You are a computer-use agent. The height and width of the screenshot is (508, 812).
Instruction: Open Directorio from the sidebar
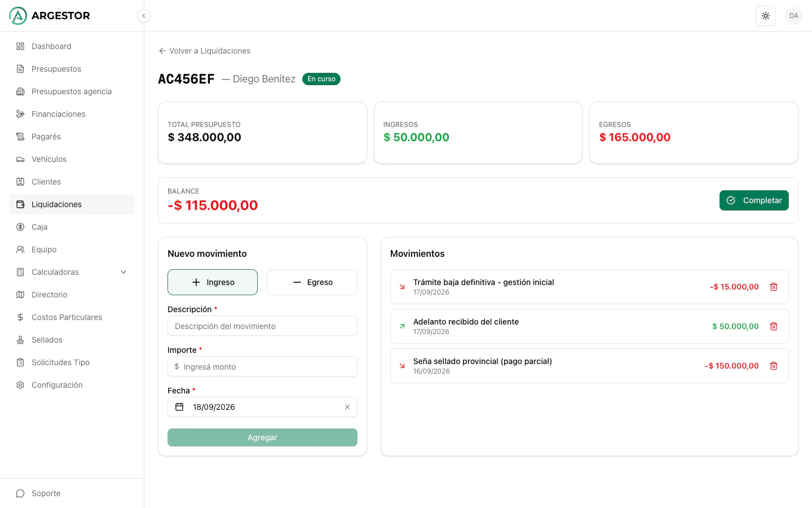pyautogui.click(x=72, y=295)
